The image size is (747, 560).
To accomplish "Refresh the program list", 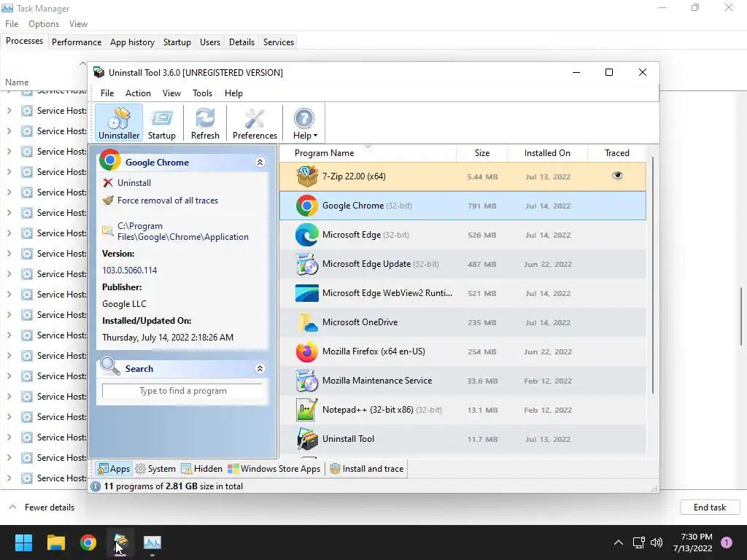I will (205, 122).
